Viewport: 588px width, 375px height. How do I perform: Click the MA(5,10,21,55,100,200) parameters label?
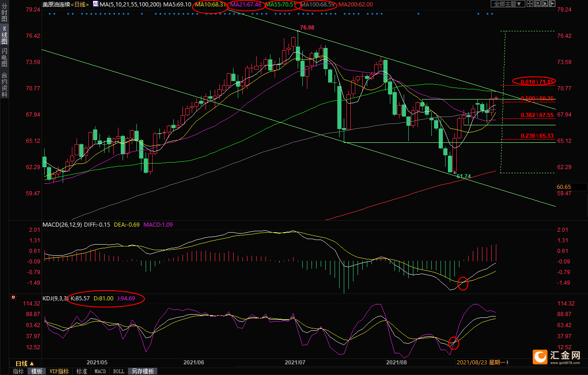click(x=130, y=4)
